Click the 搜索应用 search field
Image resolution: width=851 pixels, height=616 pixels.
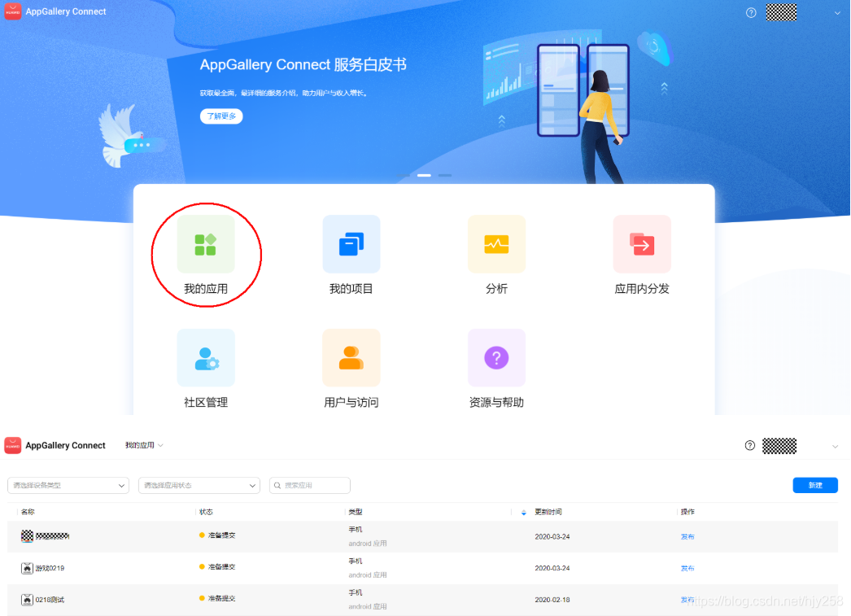[310, 485]
